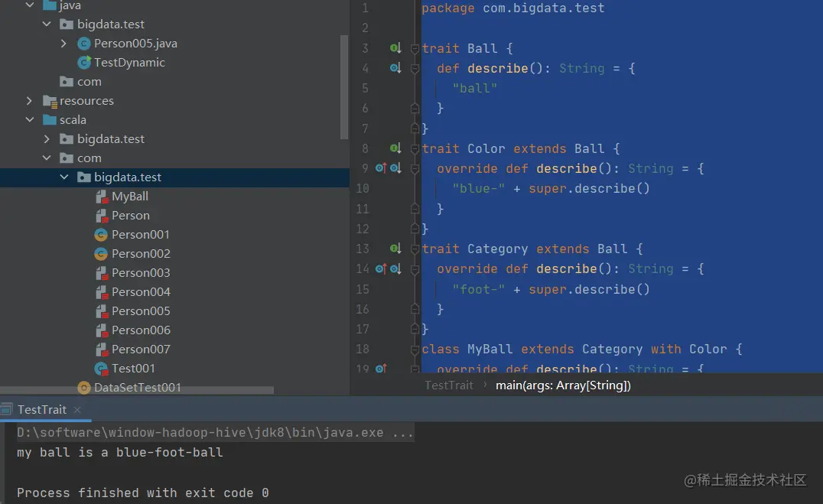This screenshot has width=823, height=504.
Task: Select the scala source folder icon
Action: point(50,120)
